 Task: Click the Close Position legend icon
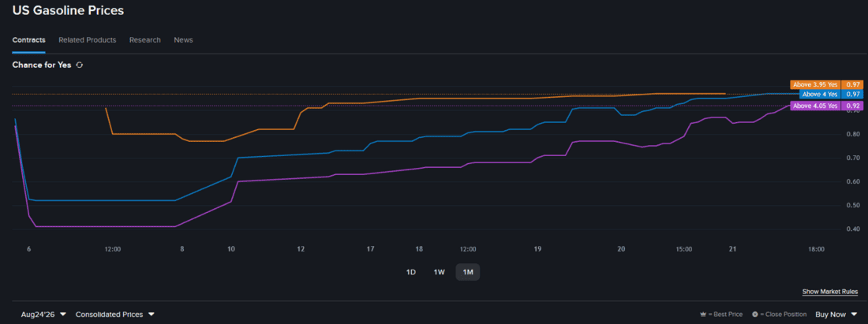(x=754, y=315)
